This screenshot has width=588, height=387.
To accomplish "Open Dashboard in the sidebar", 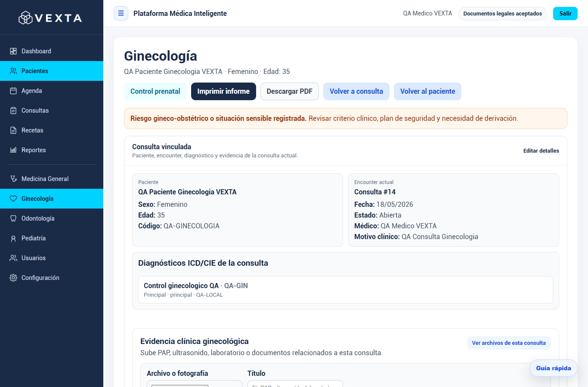I will click(x=52, y=51).
